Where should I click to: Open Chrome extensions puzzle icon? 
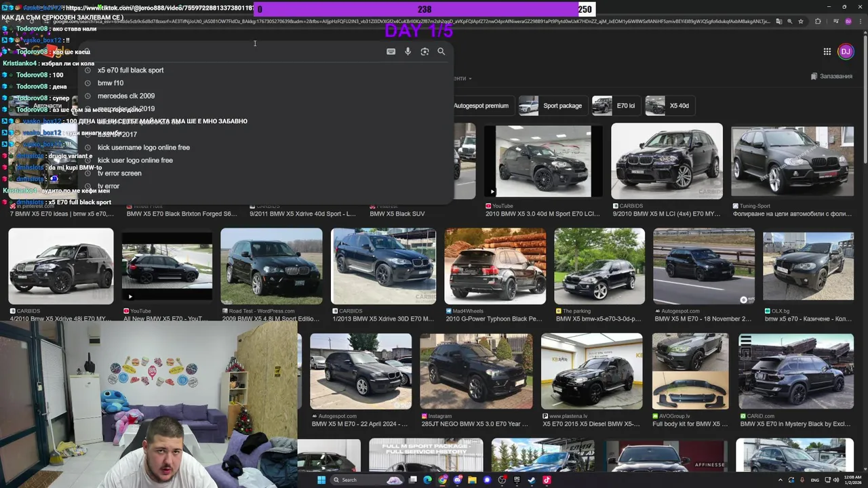coord(818,21)
